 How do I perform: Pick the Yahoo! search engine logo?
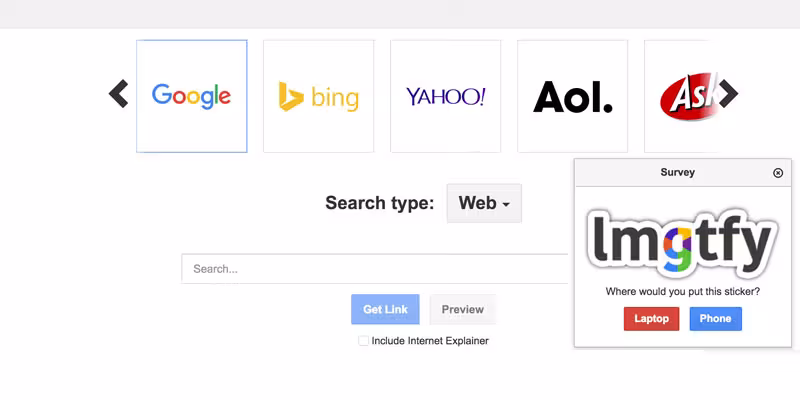point(445,96)
